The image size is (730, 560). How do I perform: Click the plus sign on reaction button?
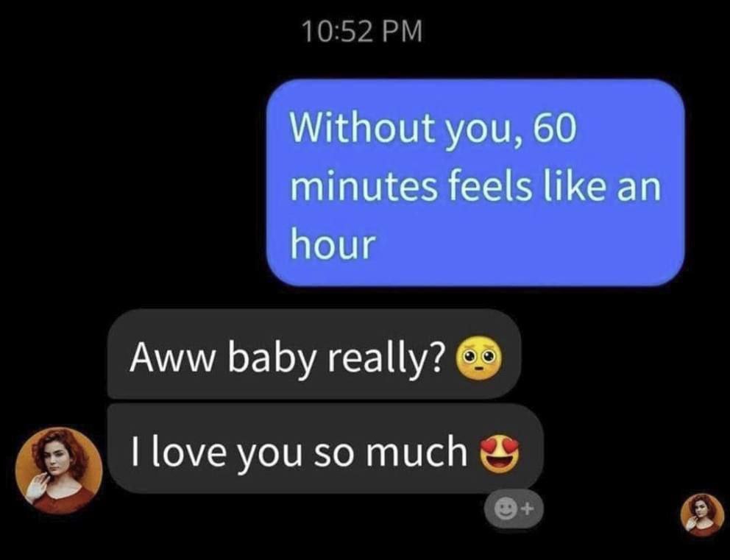tap(527, 510)
